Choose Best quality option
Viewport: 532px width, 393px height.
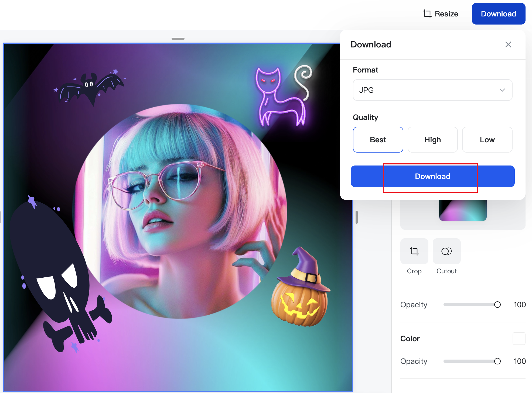tap(378, 140)
